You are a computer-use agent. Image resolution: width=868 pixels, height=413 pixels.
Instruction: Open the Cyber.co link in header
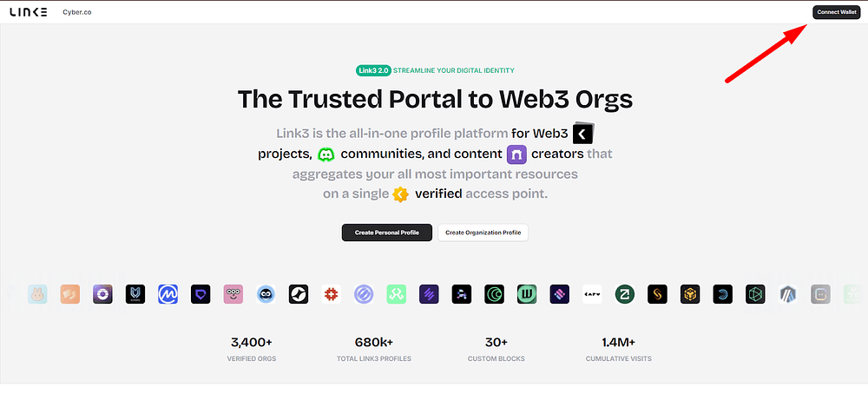77,12
